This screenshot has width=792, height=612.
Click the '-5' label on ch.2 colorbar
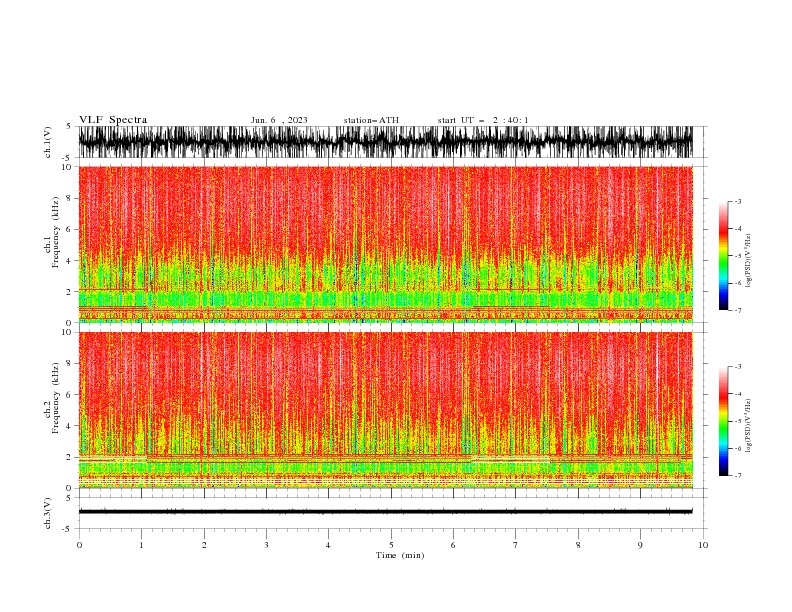[738, 421]
